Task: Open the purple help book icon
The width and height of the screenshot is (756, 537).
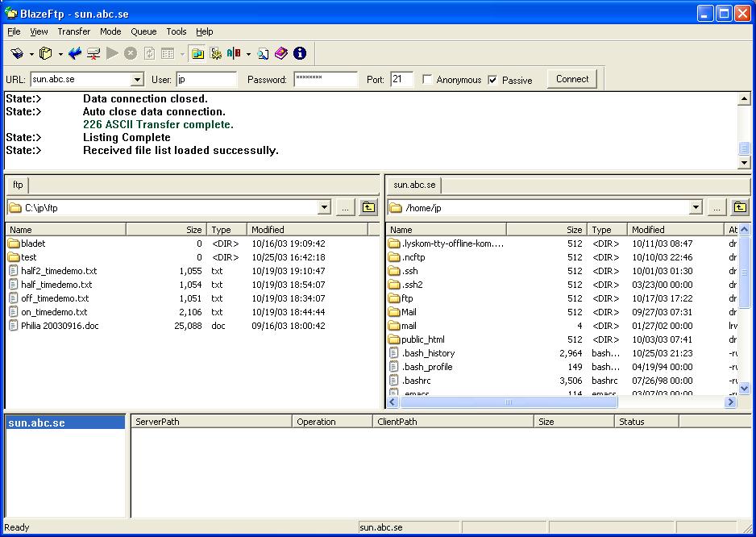Action: [x=281, y=53]
